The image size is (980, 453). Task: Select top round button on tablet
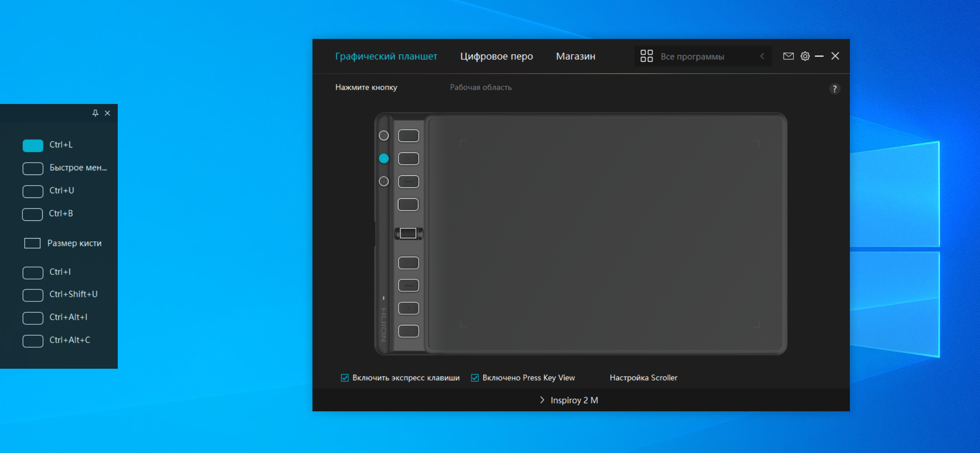tap(384, 136)
